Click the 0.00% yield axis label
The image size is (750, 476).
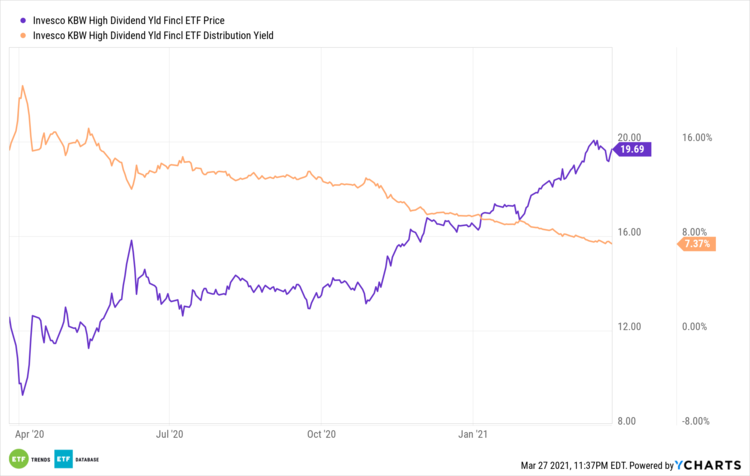[697, 327]
